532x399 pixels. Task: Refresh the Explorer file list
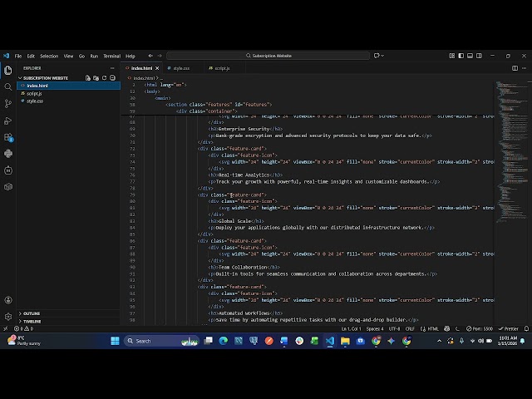(104, 78)
